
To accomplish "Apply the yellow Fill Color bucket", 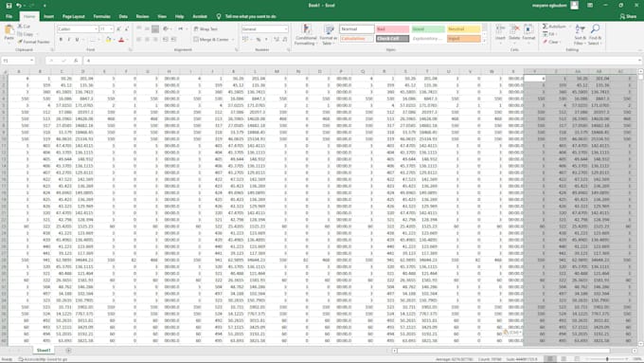I will coord(108,40).
